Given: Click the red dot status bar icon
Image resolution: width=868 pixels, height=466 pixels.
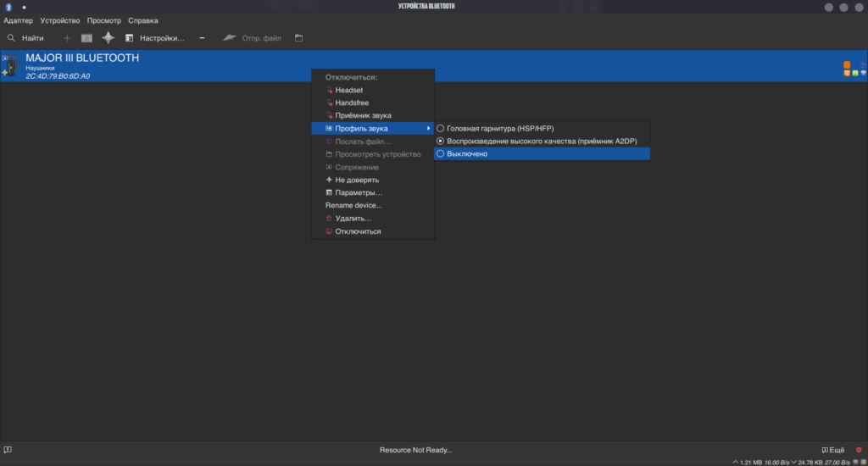Looking at the screenshot, I should coord(859,450).
